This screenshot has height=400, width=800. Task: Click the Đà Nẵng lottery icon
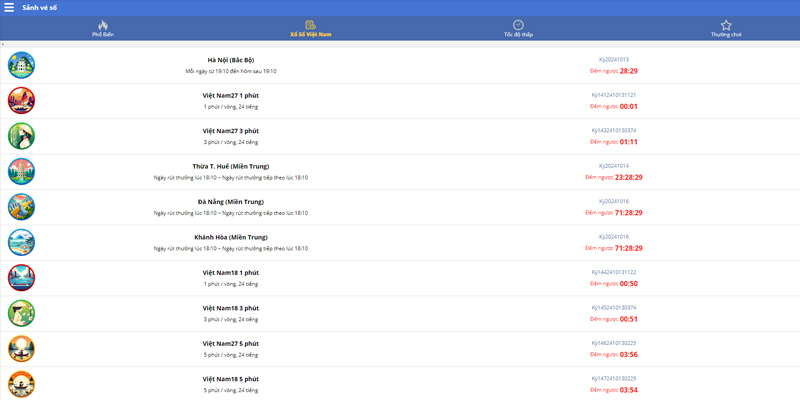21,207
